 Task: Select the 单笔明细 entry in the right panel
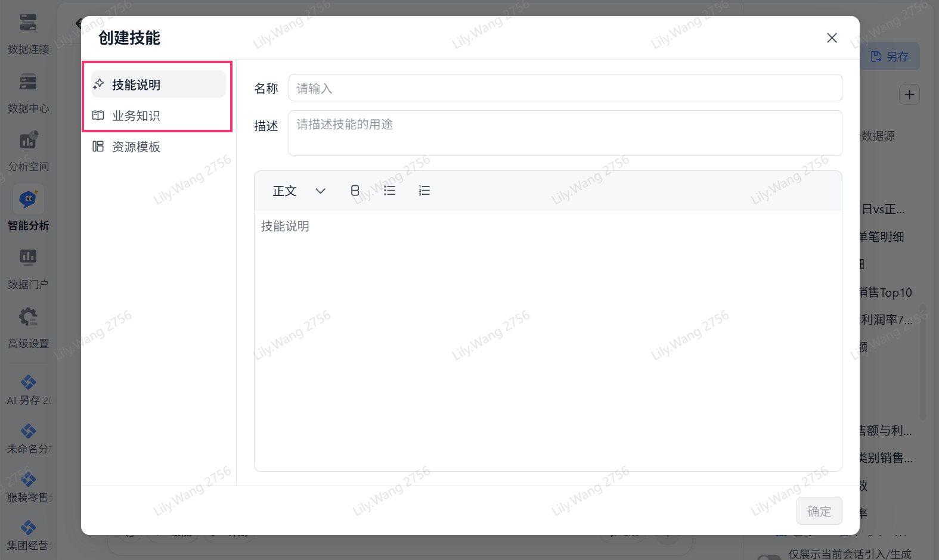(x=882, y=237)
